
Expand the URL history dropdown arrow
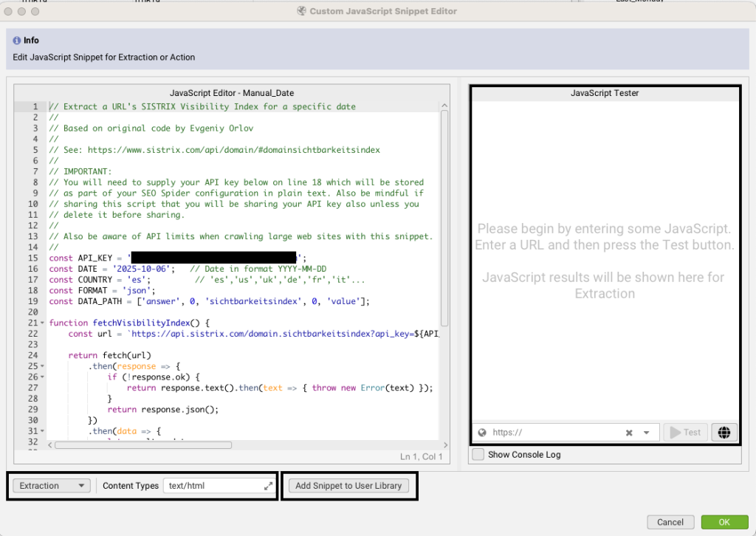647,433
